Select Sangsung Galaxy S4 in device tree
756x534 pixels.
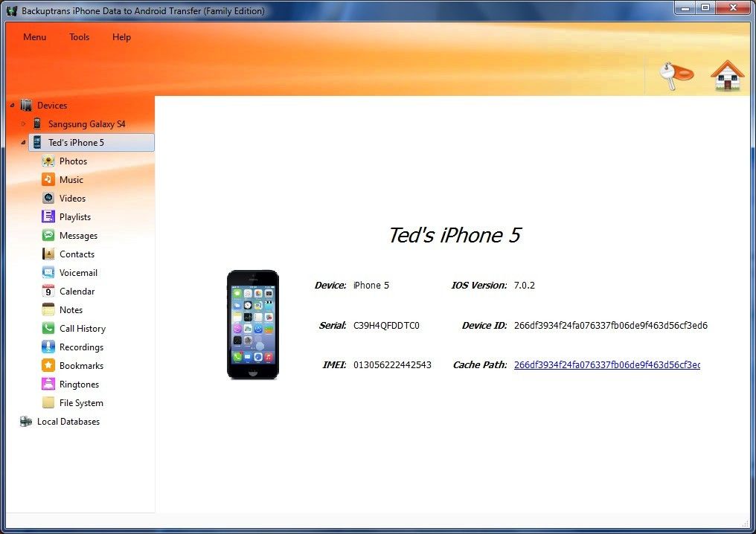(x=87, y=124)
